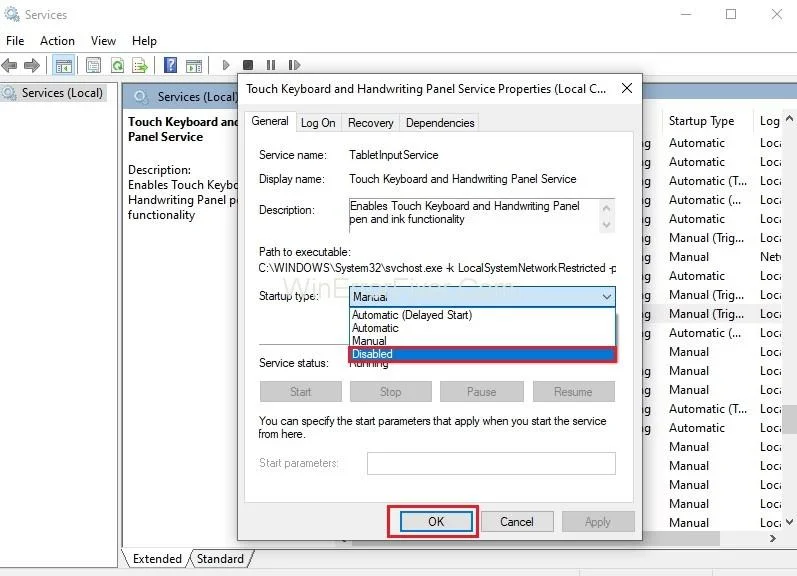This screenshot has height=576, width=797.
Task: Click the Refresh toolbar icon
Action: (x=117, y=65)
